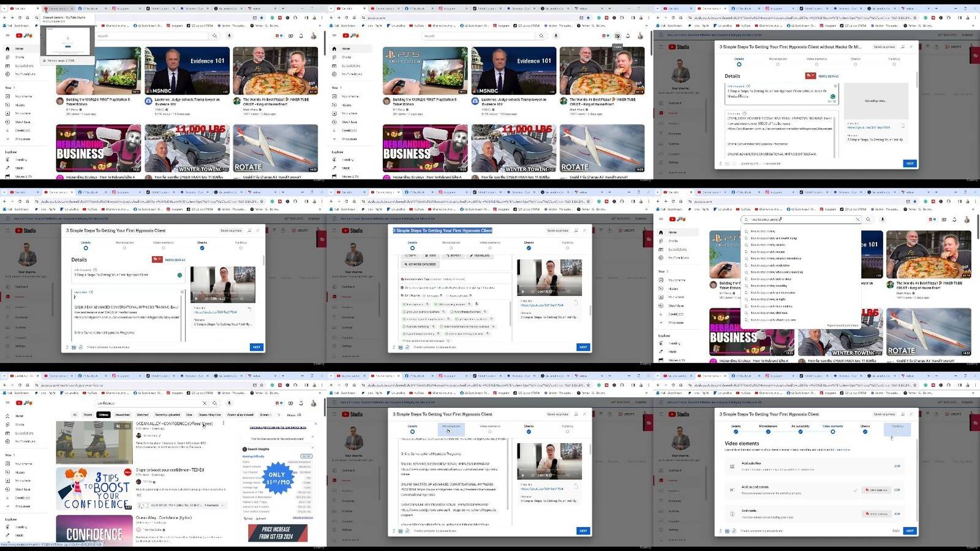Bottom-middle screenshot: open the hovered 'Monetization' step

(x=451, y=428)
